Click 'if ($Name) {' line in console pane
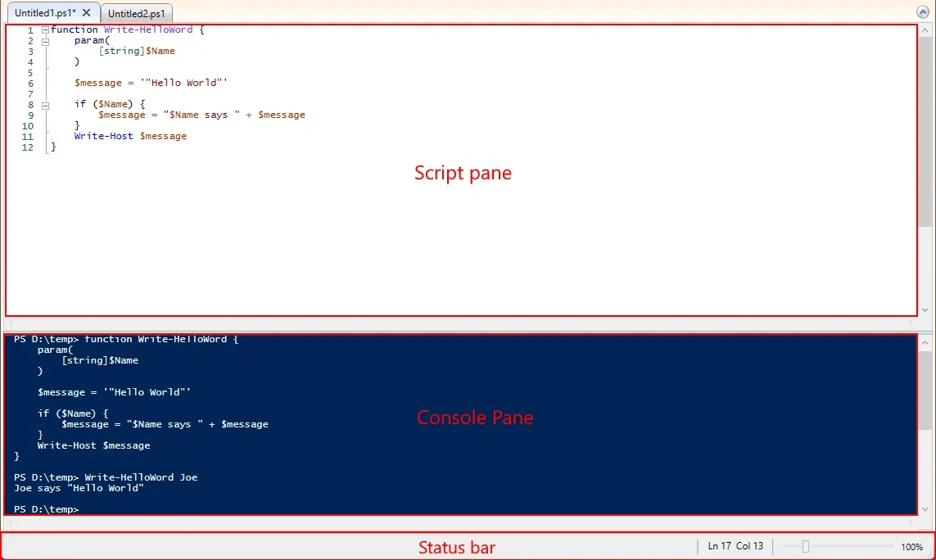This screenshot has height=560, width=936. 73,413
